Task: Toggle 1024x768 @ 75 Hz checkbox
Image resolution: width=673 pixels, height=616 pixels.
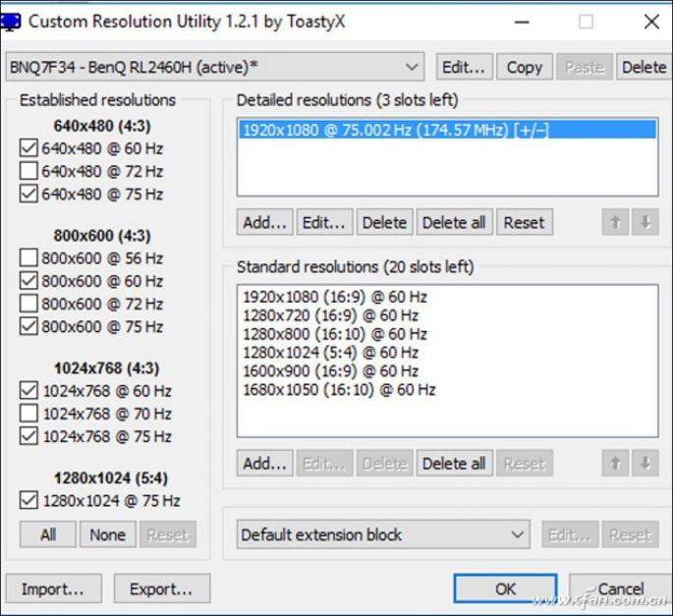Action: tap(28, 436)
